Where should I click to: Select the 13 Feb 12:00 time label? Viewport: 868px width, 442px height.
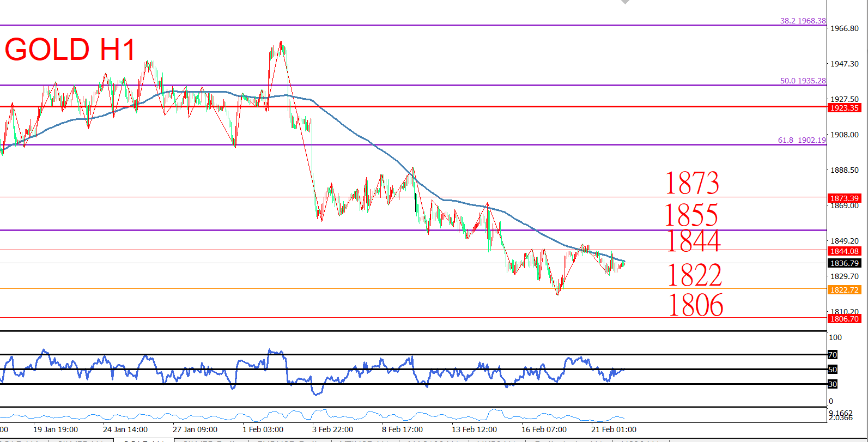(x=474, y=429)
